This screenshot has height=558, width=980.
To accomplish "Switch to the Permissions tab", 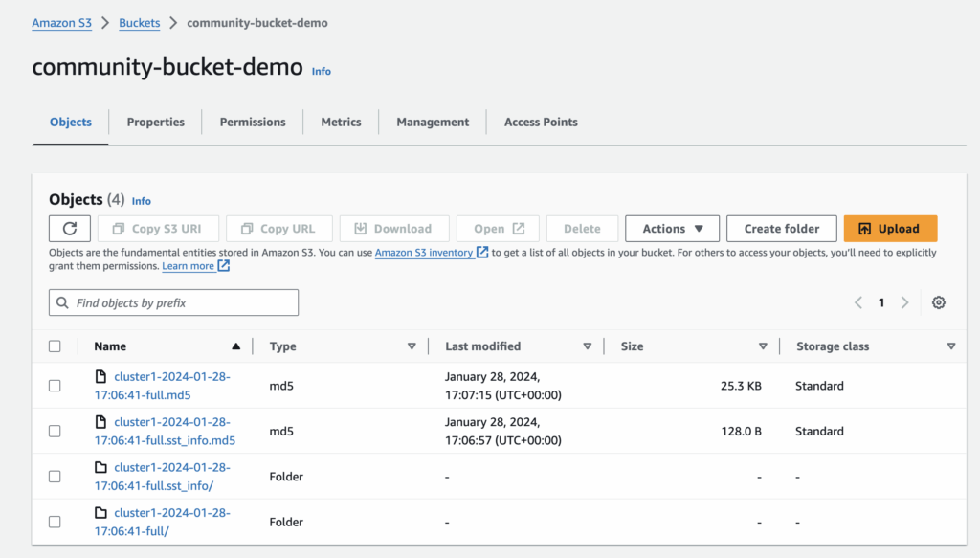I will (x=253, y=123).
